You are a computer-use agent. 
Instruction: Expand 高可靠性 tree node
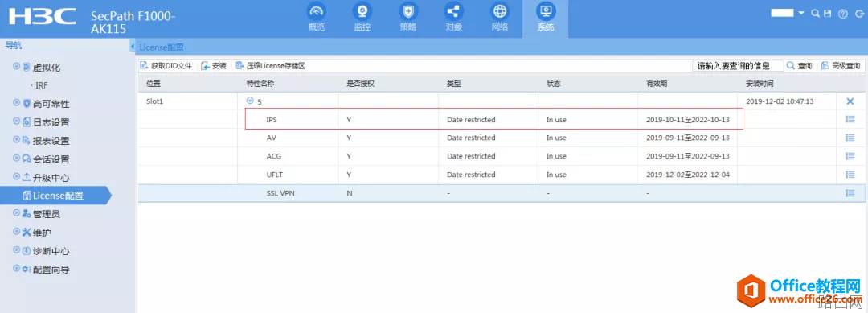point(17,103)
